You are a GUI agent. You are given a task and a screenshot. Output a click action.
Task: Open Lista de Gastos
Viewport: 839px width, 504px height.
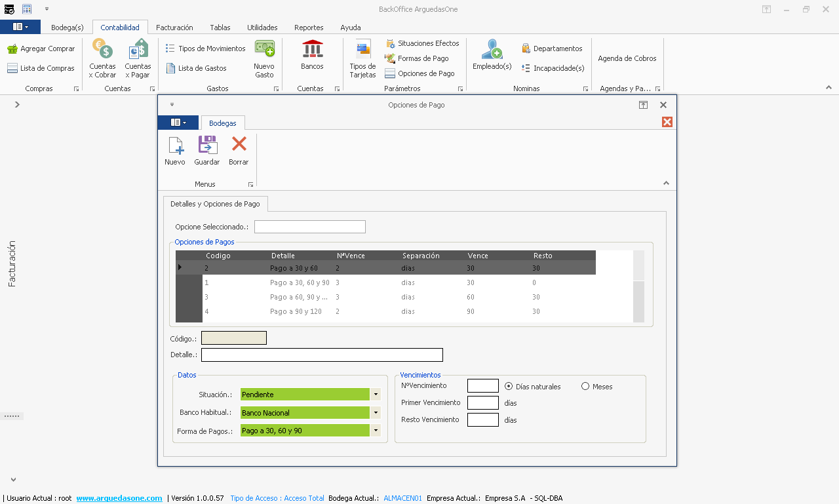pos(196,68)
